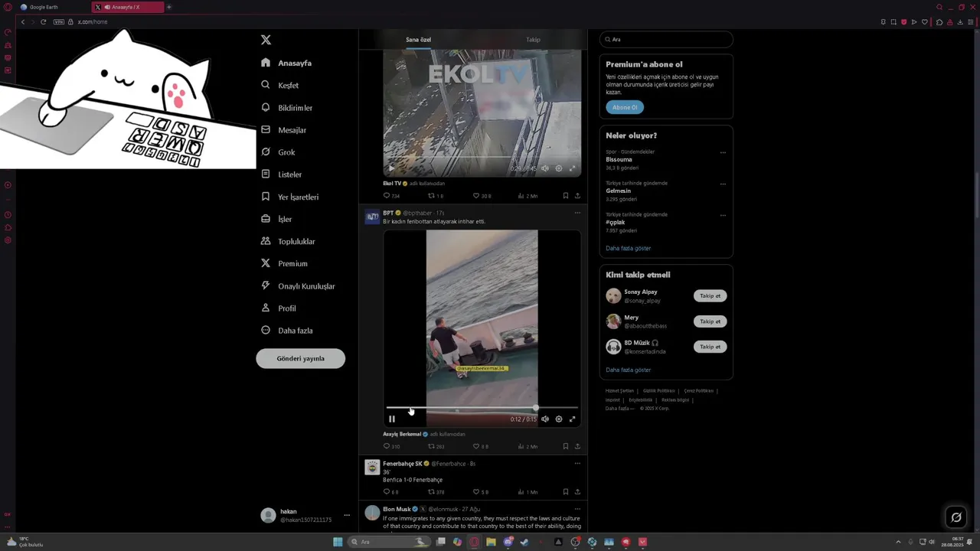The width and height of the screenshot is (980, 551).
Task: Open Profil page
Action: tap(278, 308)
